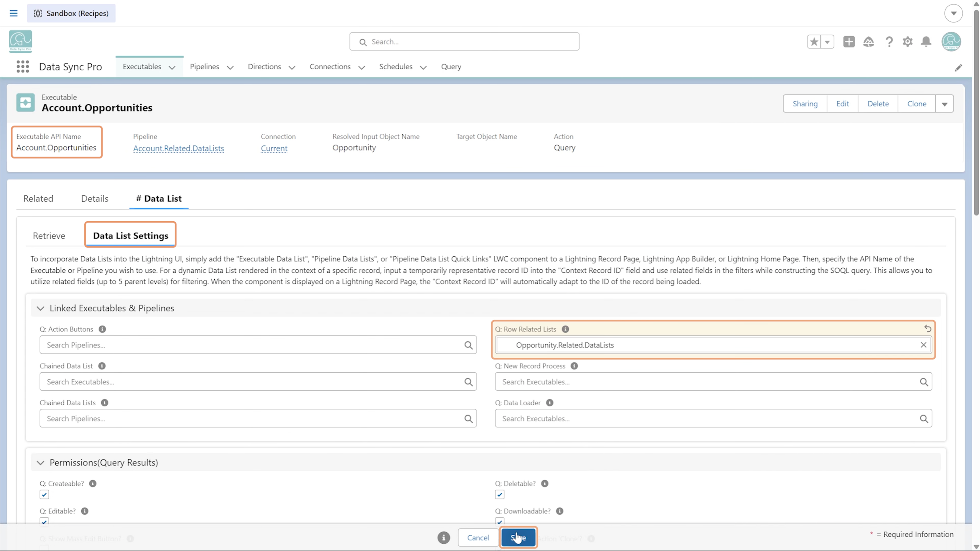The height and width of the screenshot is (551, 980).
Task: Show info for Q: Action Buttons
Action: tap(102, 329)
